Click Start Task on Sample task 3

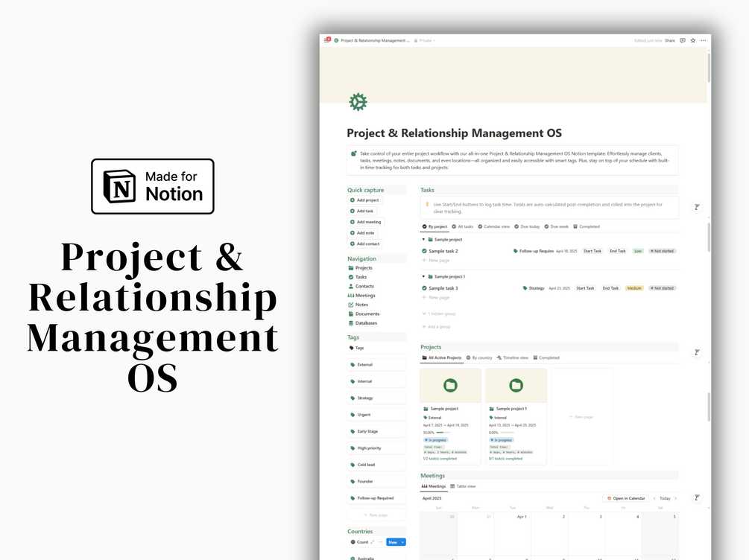click(585, 288)
